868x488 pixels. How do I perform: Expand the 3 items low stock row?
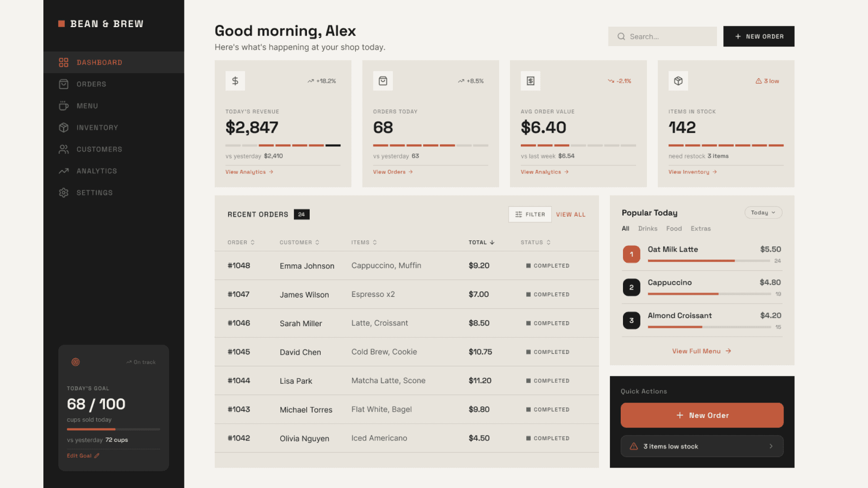coord(702,446)
